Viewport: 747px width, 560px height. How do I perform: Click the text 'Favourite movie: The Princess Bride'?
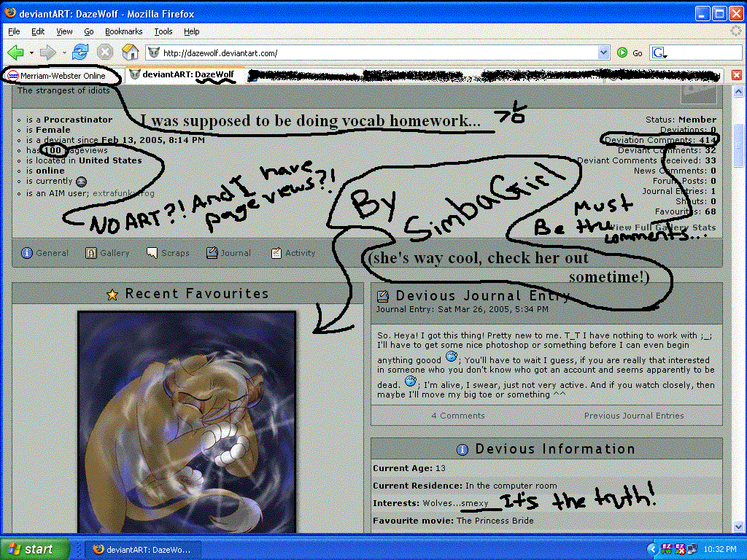(453, 521)
